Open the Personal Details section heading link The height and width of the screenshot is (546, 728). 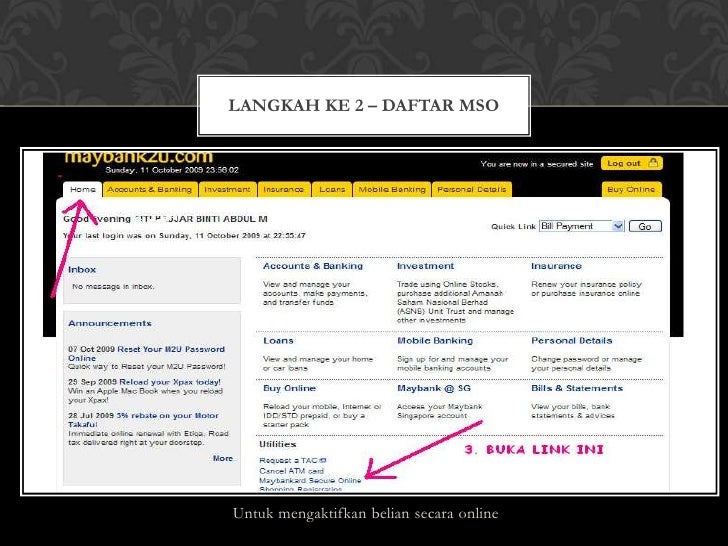[572, 340]
